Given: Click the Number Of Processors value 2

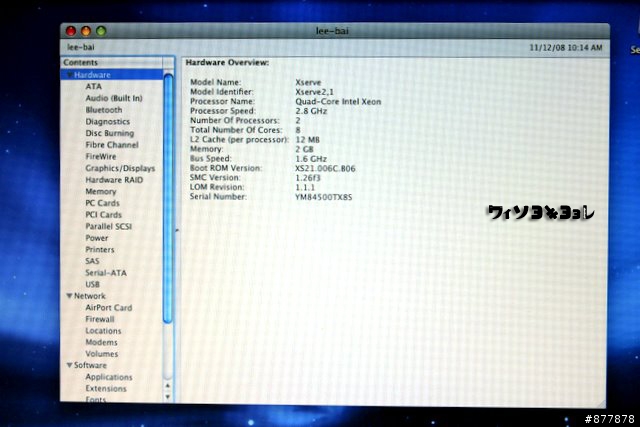Looking at the screenshot, I should coord(298,121).
